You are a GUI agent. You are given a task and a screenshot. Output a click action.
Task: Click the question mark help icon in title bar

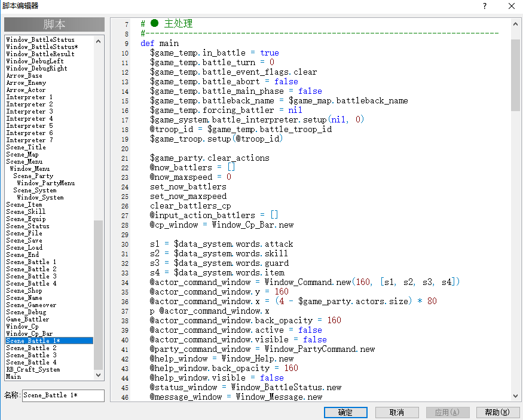[x=485, y=6]
